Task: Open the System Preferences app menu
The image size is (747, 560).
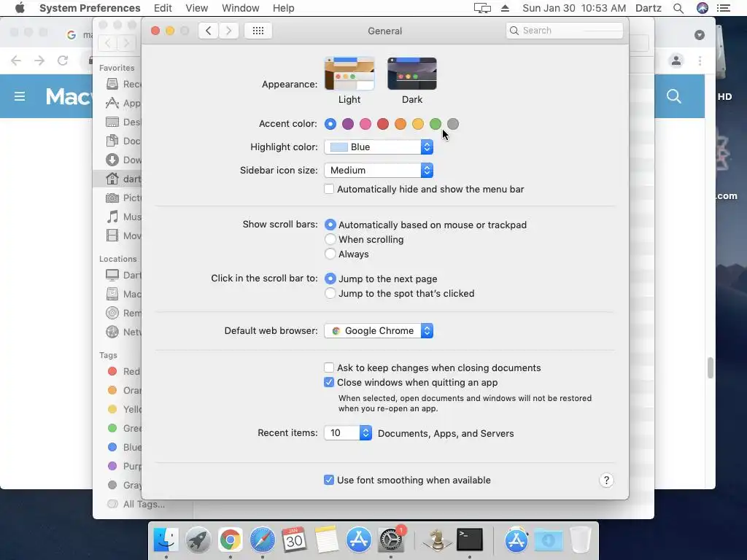Action: click(90, 8)
